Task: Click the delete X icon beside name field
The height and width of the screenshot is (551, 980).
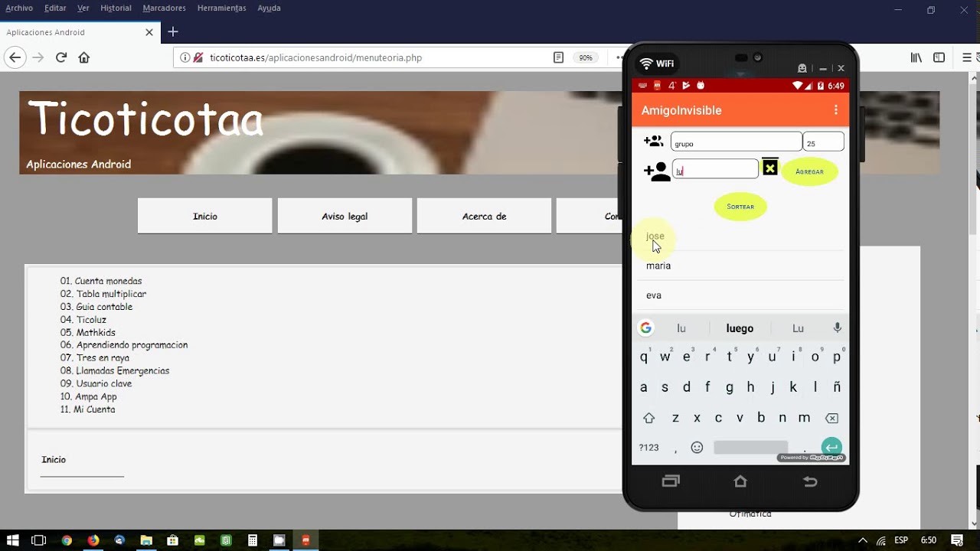Action: (770, 168)
